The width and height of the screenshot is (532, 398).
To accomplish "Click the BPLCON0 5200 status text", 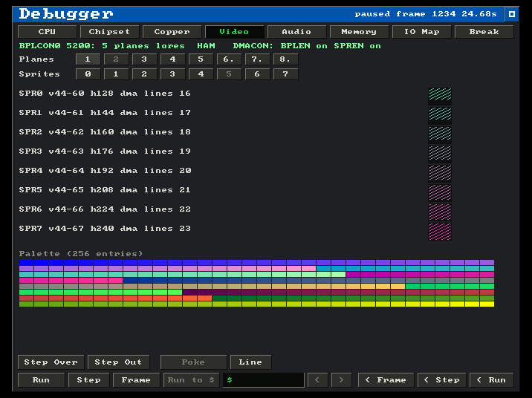I will click(x=117, y=46).
